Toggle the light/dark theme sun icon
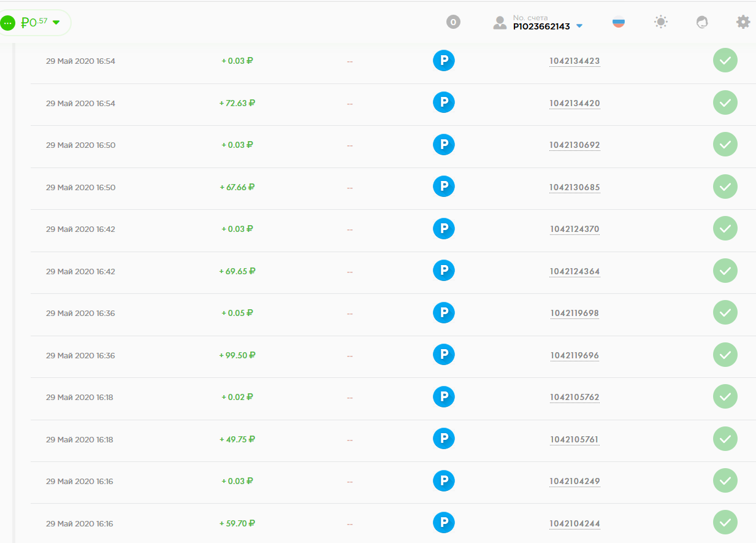The width and height of the screenshot is (756, 543). coord(660,22)
